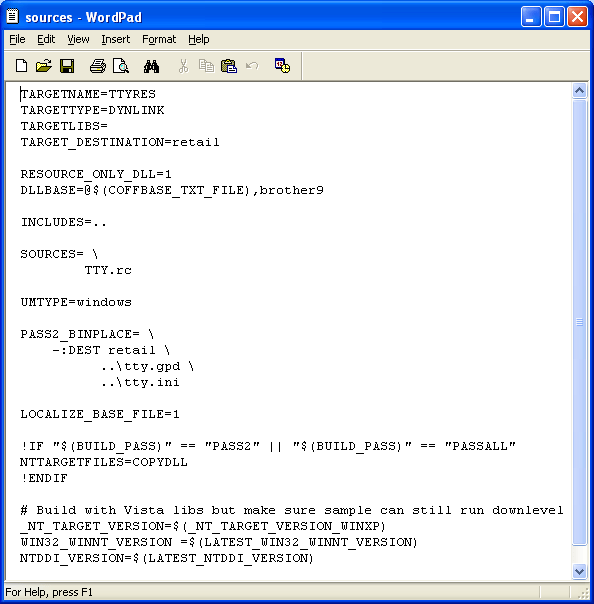Click the New document toolbar icon

[x=21, y=66]
